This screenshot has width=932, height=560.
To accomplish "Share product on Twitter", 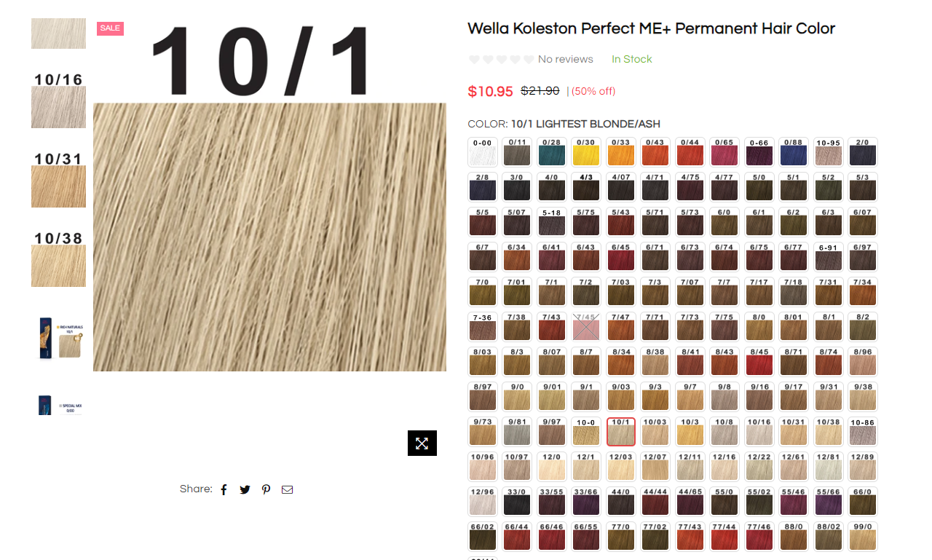I will [x=245, y=489].
